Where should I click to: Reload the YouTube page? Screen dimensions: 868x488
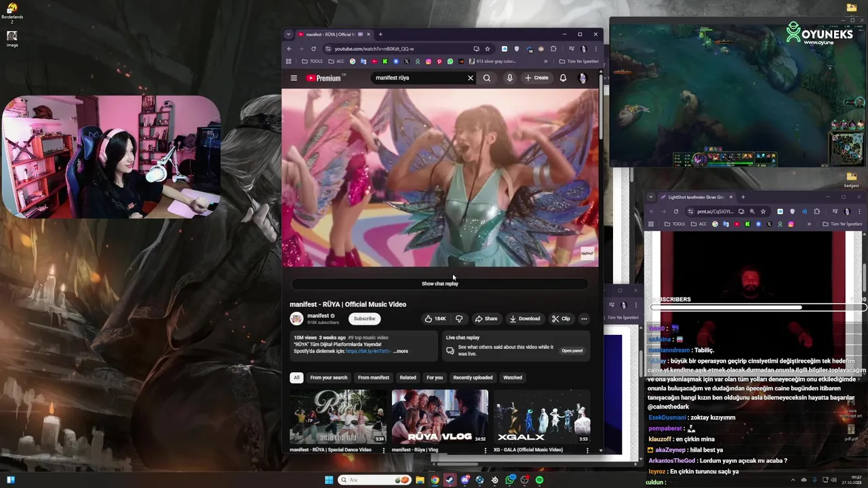(313, 49)
